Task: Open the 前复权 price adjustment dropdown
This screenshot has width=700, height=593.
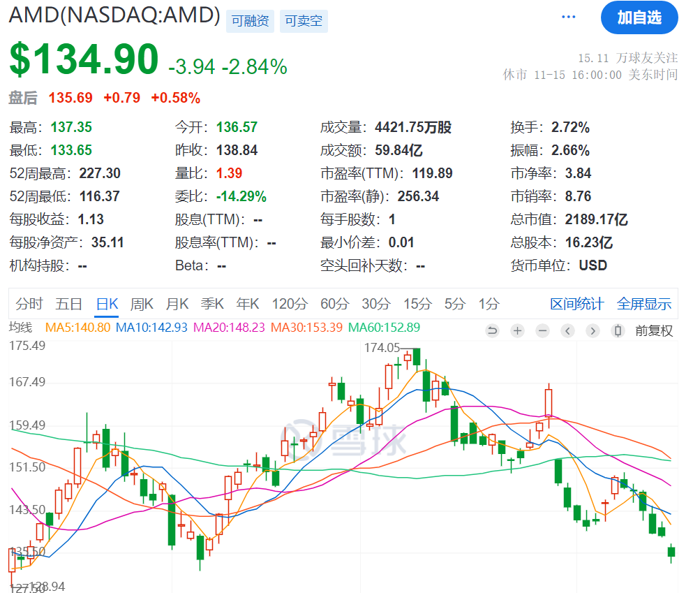Action: pyautogui.click(x=653, y=330)
